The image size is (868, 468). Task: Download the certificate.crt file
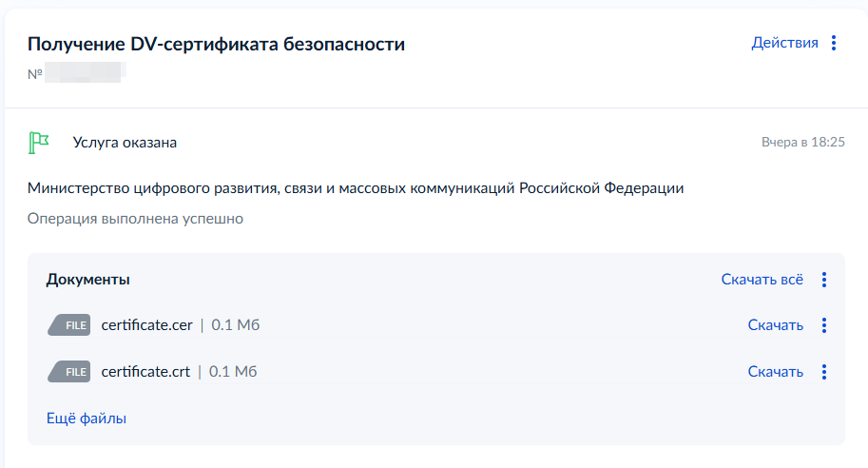pos(775,371)
